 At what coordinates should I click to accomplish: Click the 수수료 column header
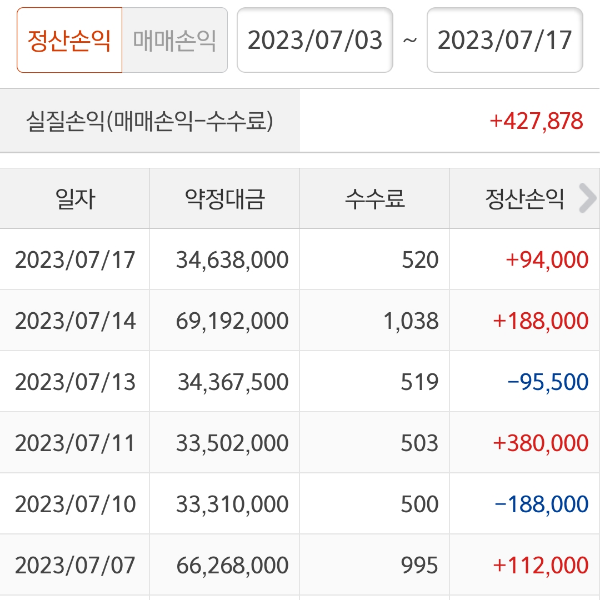pyautogui.click(x=375, y=198)
